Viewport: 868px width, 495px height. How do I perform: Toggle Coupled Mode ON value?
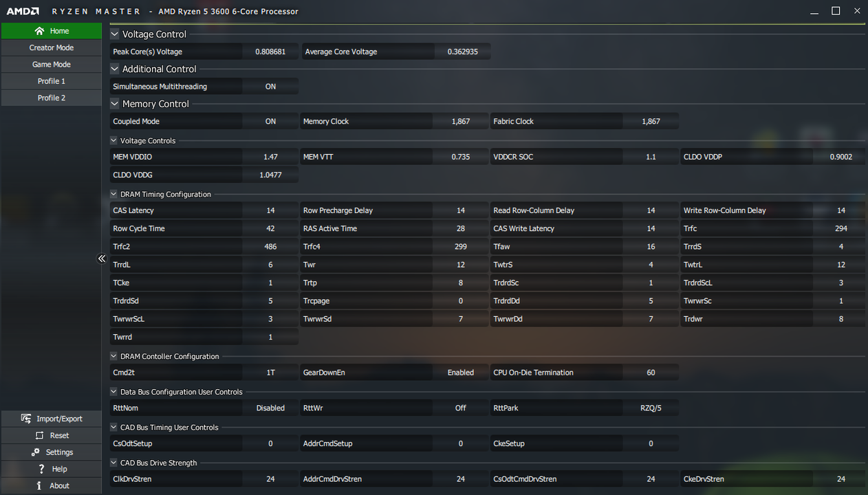click(270, 121)
